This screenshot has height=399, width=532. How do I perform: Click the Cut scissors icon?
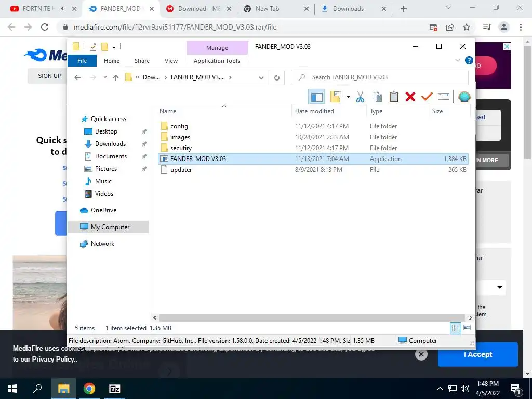coord(360,97)
